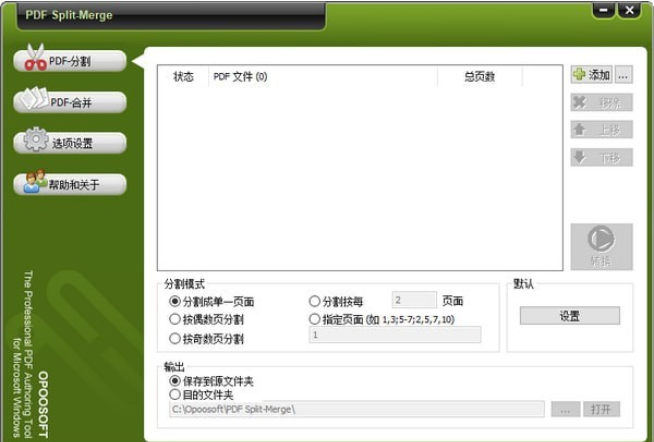This screenshot has width=654, height=442.
Task: Click the 上移 move up button
Action: point(601,130)
